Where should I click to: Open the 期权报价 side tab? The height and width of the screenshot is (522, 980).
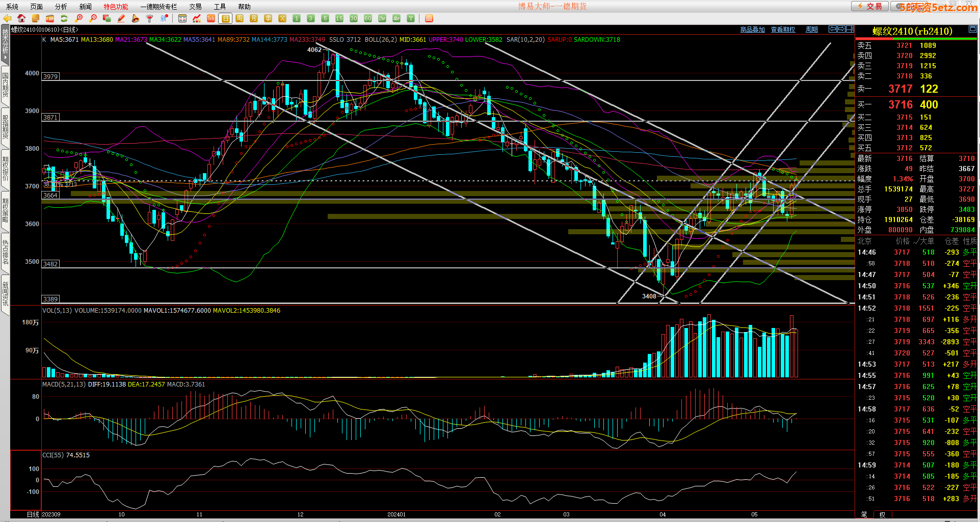pos(5,169)
